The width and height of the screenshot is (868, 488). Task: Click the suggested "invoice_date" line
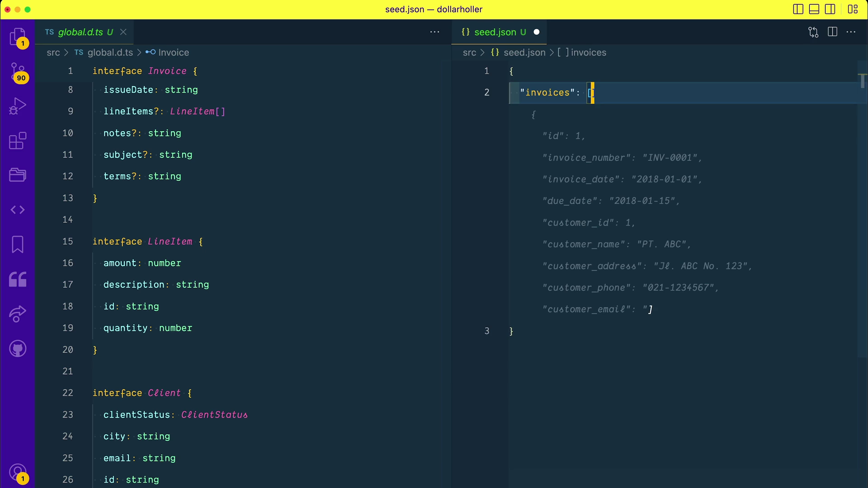click(x=622, y=179)
